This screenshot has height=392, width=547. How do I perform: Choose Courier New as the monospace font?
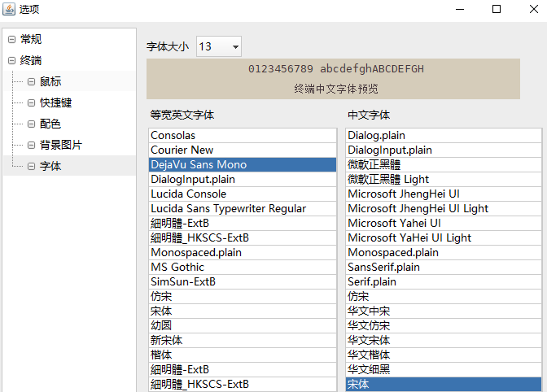(x=243, y=150)
